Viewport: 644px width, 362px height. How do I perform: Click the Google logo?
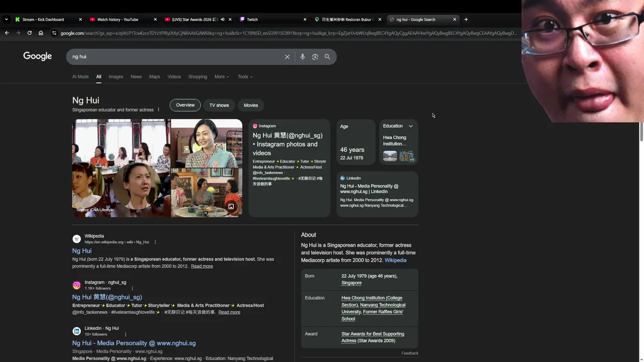38,56
